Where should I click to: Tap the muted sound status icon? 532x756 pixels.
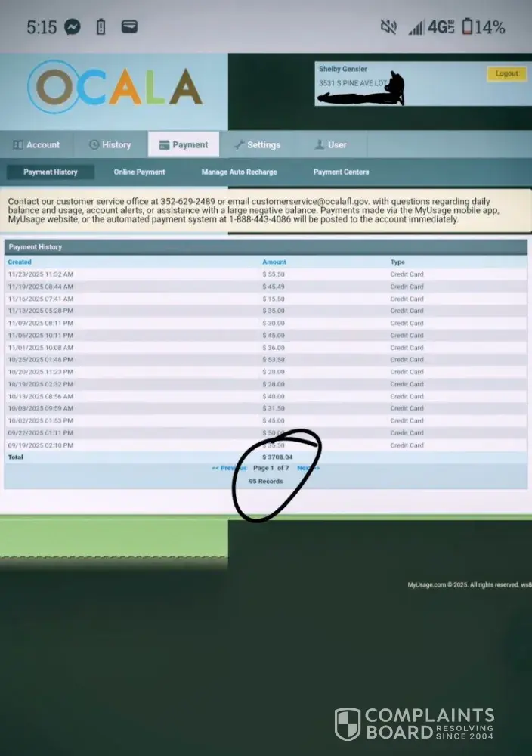(388, 27)
